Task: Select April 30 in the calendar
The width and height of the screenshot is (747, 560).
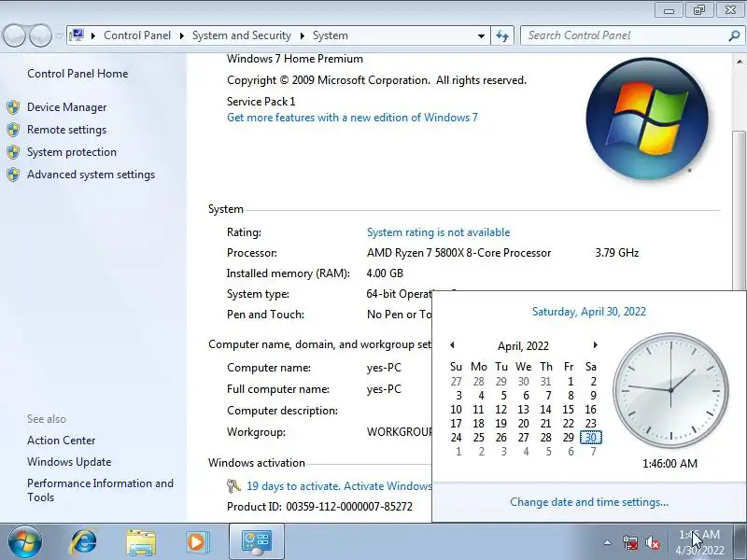Action: coord(591,437)
